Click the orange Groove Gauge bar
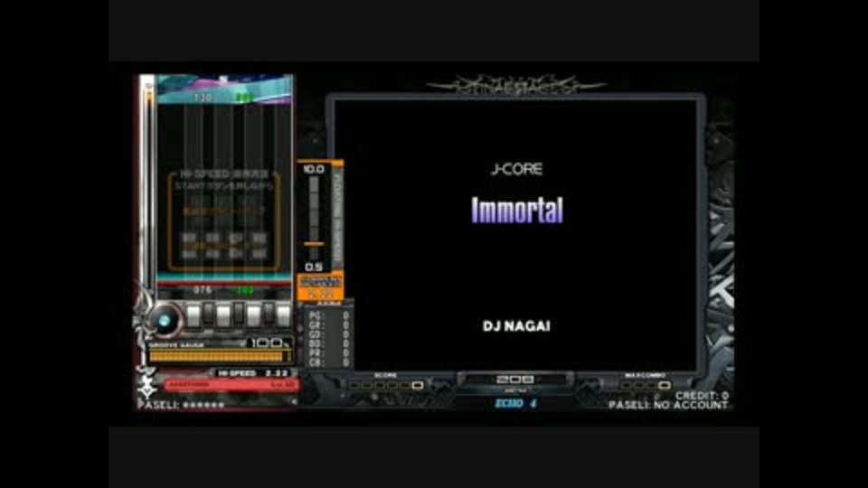The height and width of the screenshot is (488, 868). coord(217,356)
